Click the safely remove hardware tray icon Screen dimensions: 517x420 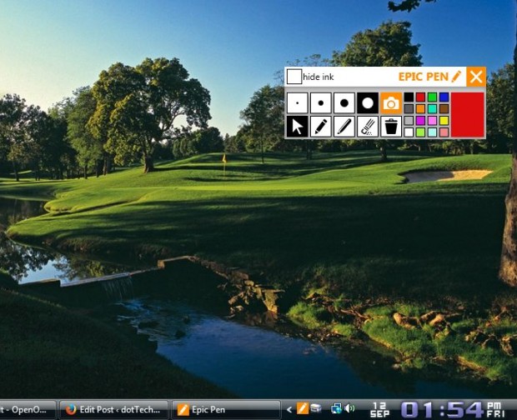(x=316, y=408)
